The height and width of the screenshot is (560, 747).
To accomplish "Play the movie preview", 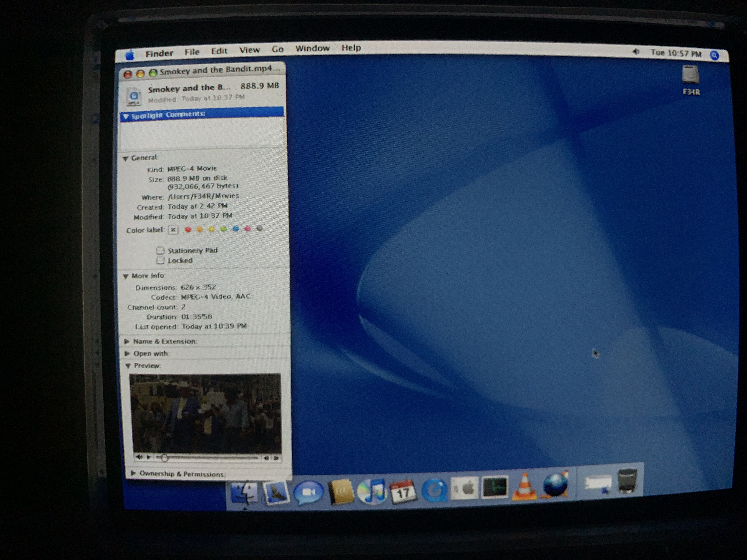I will 149,457.
